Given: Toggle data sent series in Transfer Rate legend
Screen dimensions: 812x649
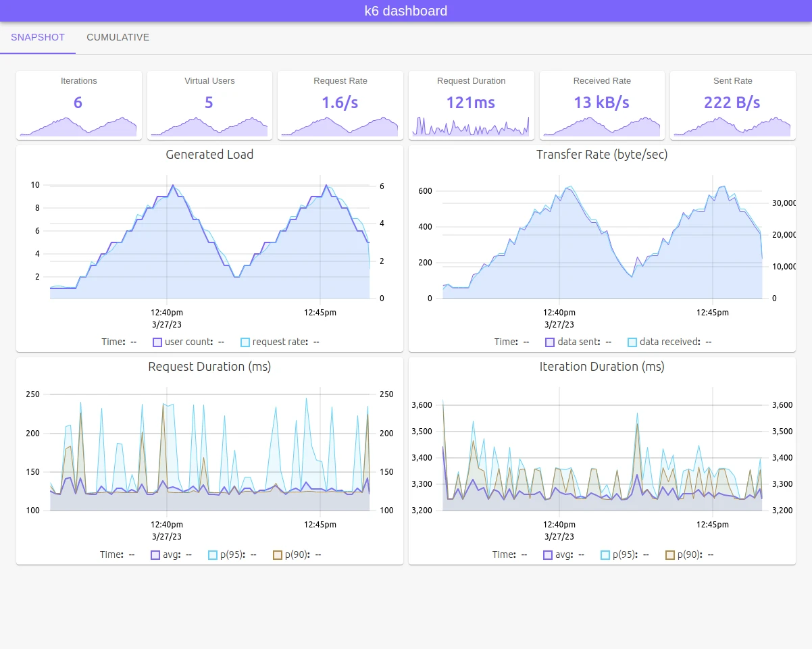Looking at the screenshot, I should 579,342.
